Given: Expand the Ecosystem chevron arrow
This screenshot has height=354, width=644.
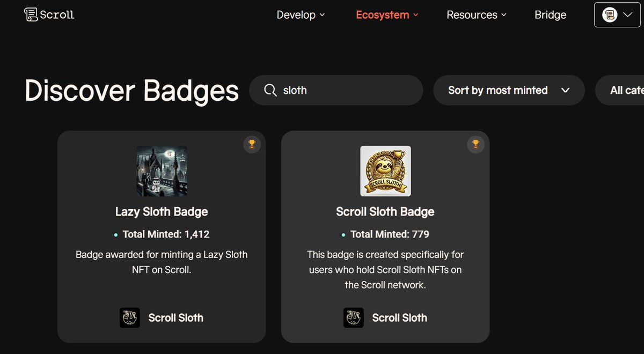Looking at the screenshot, I should (x=415, y=15).
